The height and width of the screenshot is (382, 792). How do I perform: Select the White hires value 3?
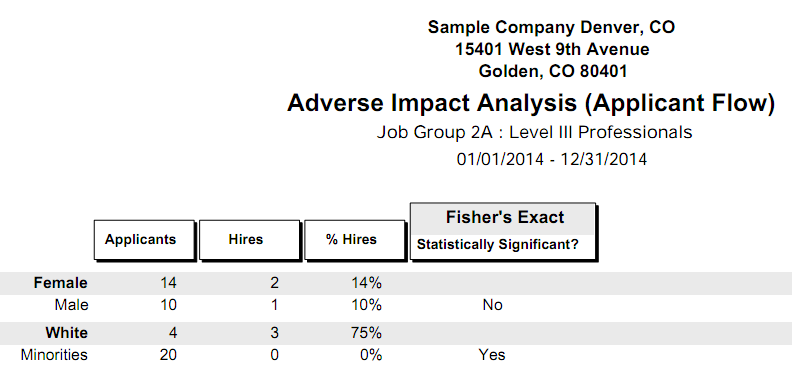274,333
